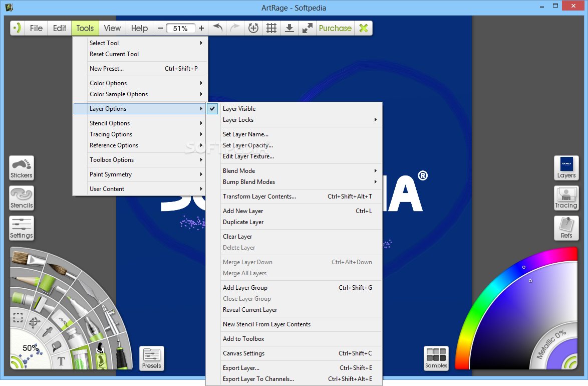Viewport: 588px width, 386px height.
Task: Expand the Stencil Options submenu
Action: [x=140, y=123]
